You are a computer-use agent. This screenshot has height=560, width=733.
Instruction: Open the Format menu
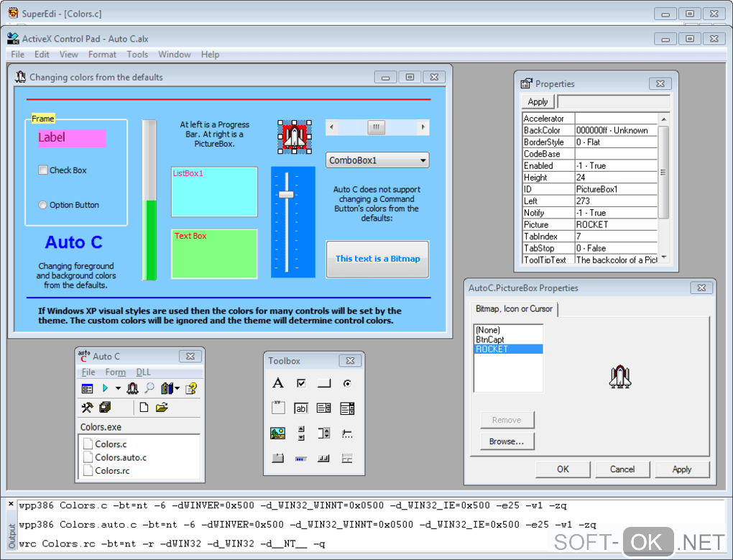[102, 54]
